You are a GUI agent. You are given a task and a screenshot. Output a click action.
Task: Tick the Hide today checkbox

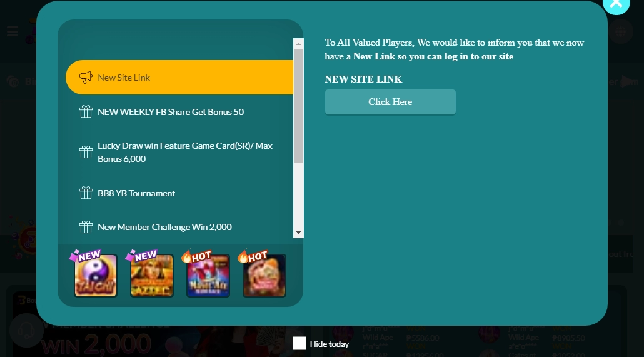click(299, 343)
